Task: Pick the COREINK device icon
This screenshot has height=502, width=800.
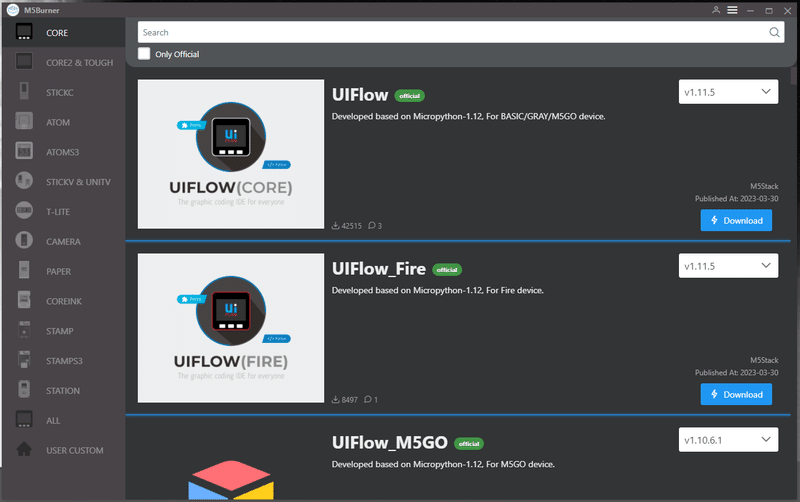Action: (24, 300)
